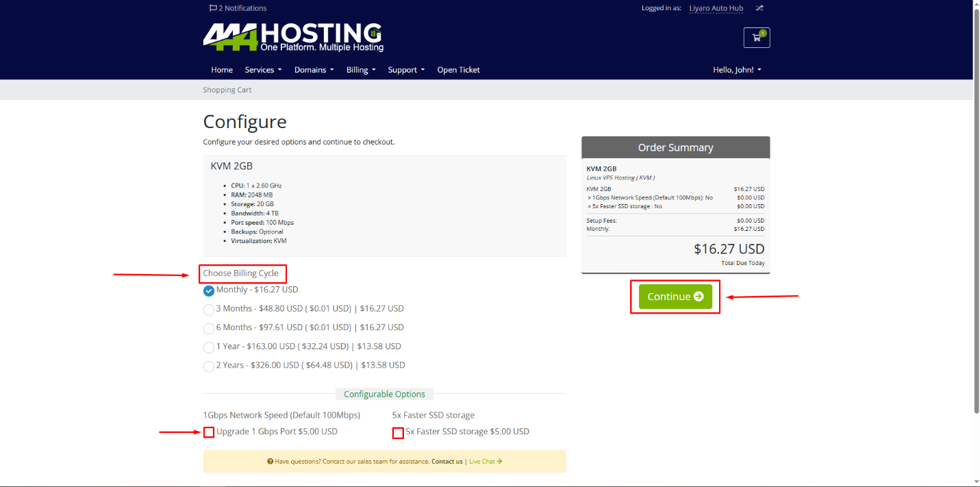Click the question mark help icon
980x487 pixels.
tap(271, 462)
